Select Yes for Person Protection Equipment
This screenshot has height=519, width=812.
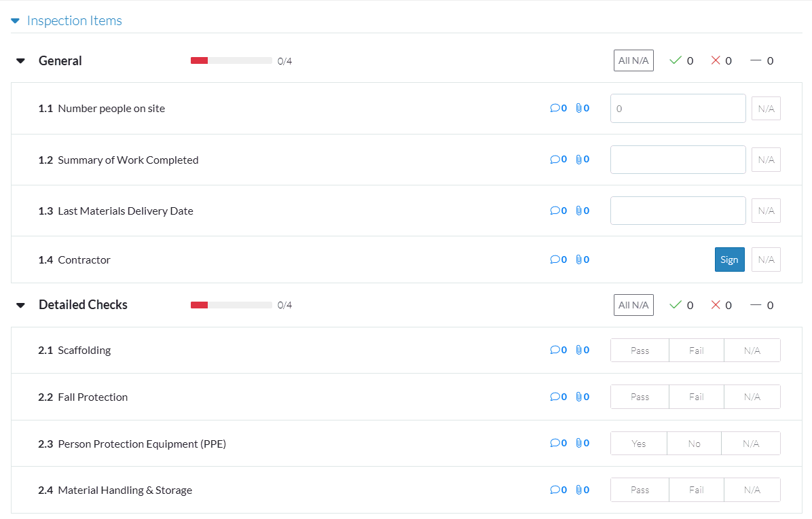coord(639,444)
